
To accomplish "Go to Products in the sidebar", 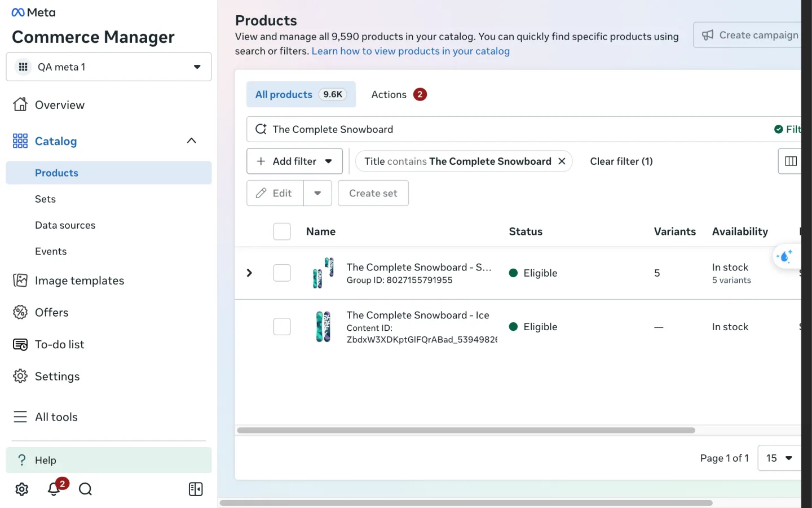I will pos(109,173).
